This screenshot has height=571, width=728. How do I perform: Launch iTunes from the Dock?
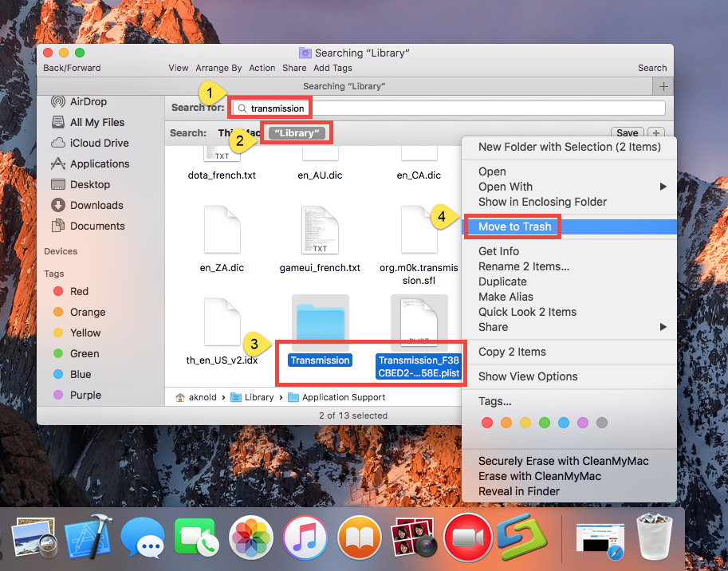[305, 538]
